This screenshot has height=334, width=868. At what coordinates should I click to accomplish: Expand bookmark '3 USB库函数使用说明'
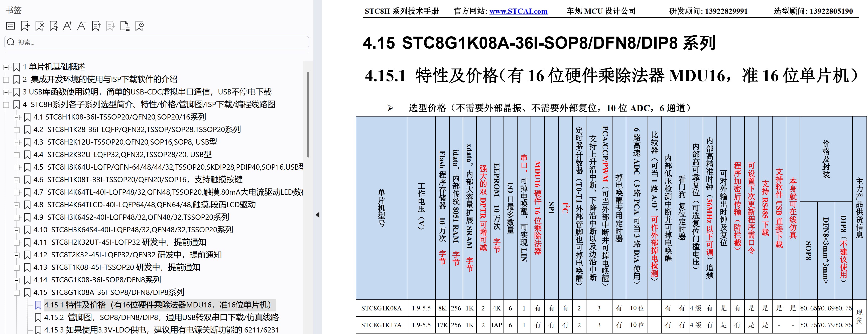[6, 92]
